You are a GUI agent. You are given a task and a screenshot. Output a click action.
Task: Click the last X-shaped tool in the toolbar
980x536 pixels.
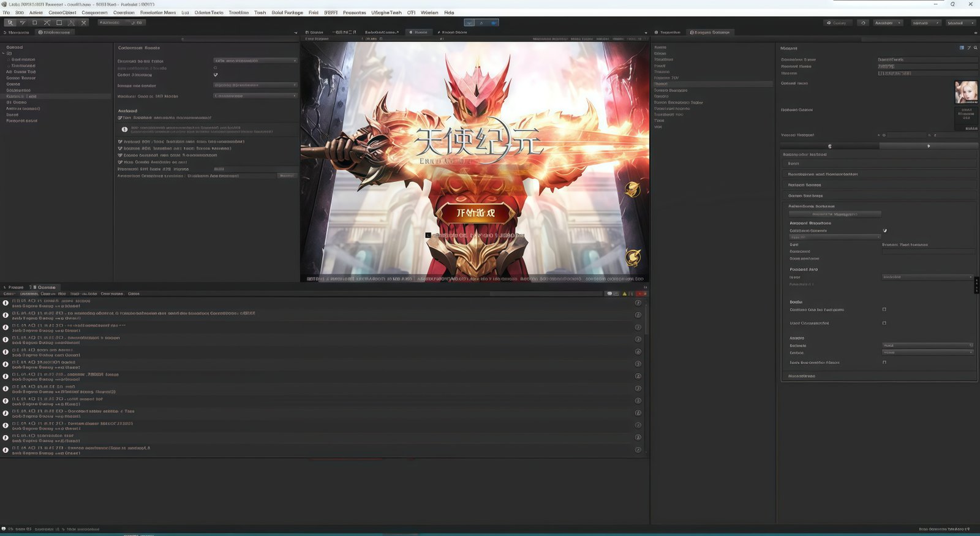click(84, 23)
